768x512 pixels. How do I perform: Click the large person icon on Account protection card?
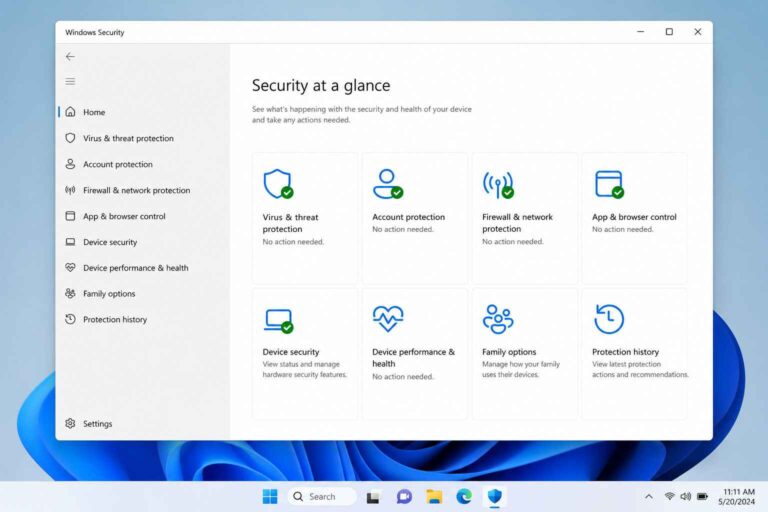click(387, 184)
